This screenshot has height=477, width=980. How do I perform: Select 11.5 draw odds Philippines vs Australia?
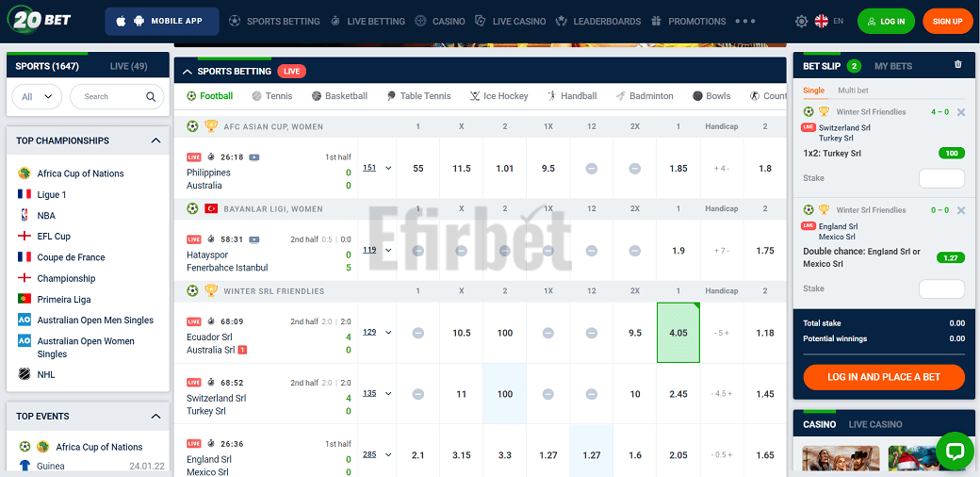click(x=461, y=168)
